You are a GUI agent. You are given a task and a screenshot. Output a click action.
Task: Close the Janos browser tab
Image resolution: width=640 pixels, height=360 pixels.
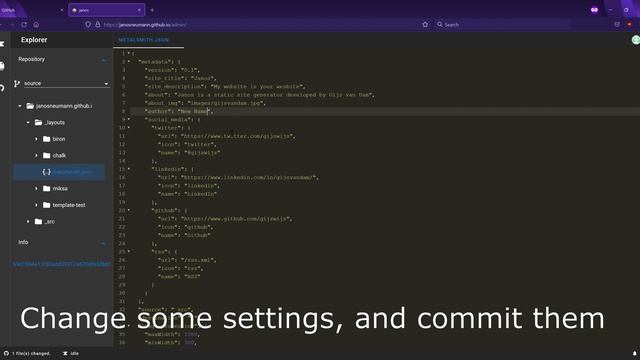(x=139, y=10)
